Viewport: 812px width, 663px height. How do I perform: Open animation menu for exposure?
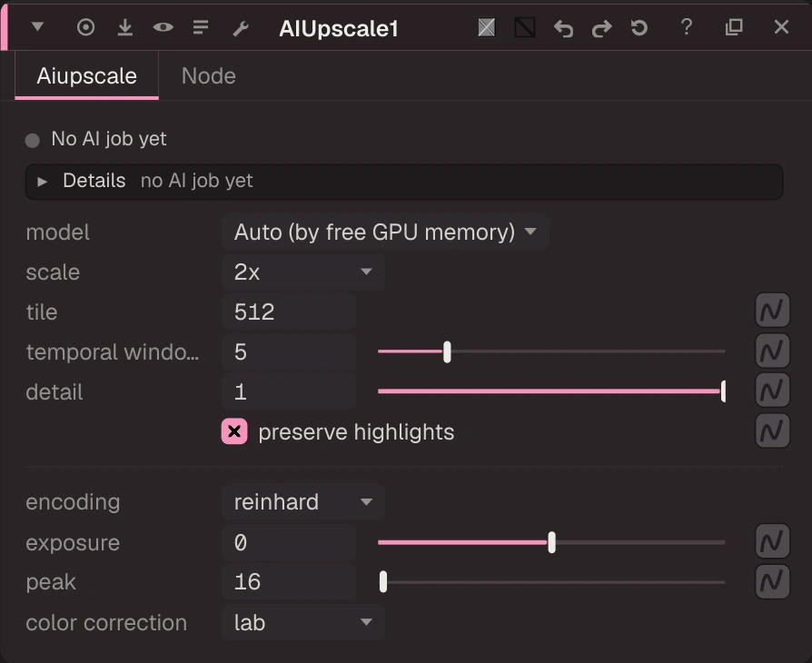[x=772, y=542]
